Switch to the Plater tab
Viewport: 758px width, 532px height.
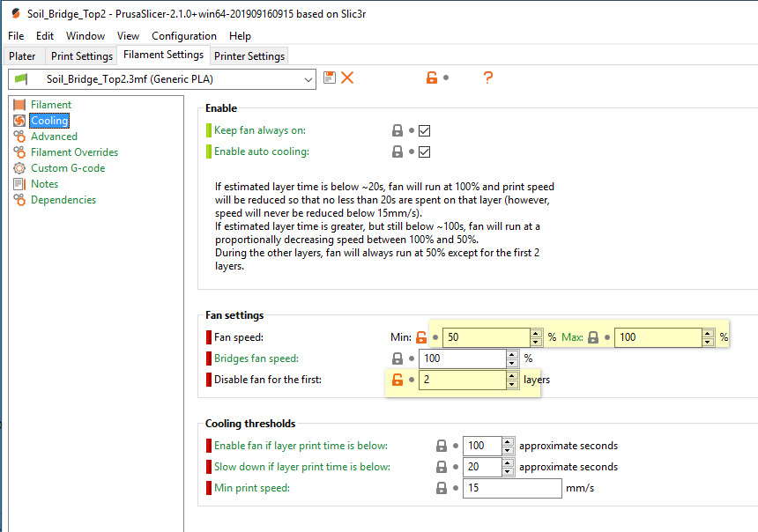(22, 56)
